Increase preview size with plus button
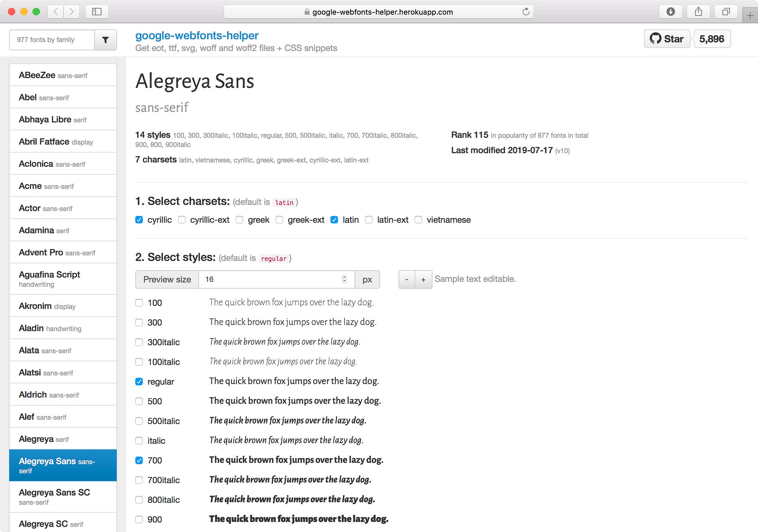 pyautogui.click(x=423, y=279)
